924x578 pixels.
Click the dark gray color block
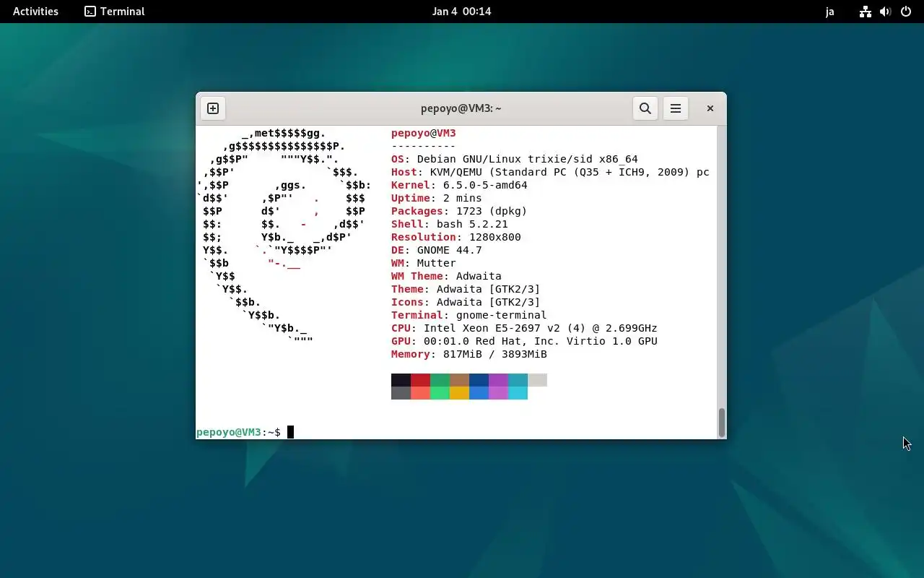(x=401, y=393)
